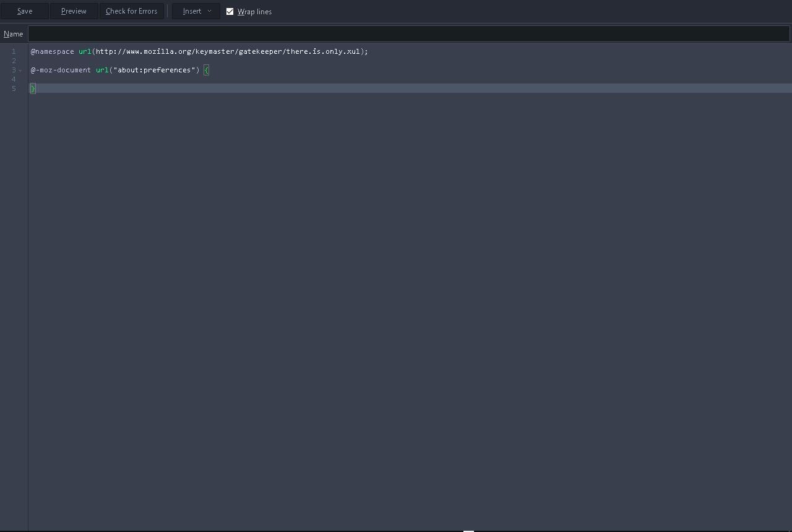Click the Save button

tap(25, 11)
